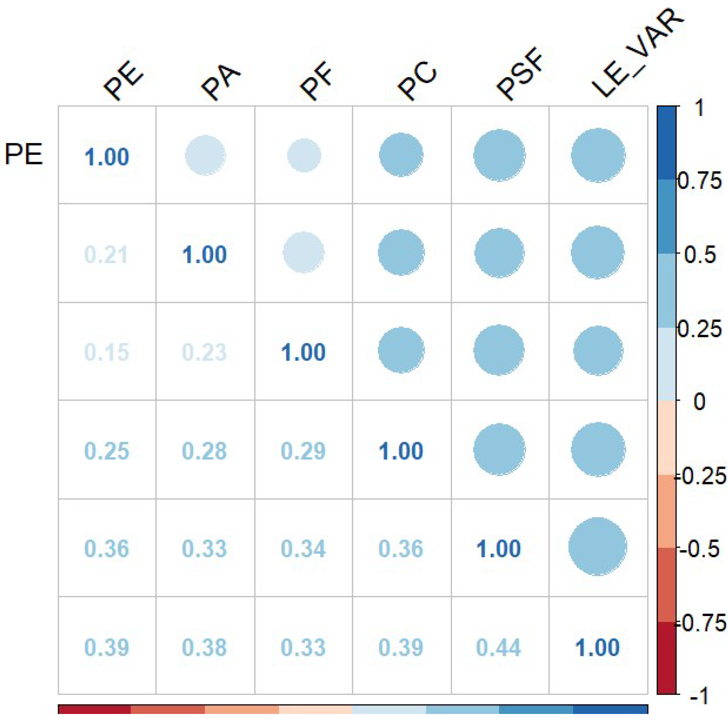The width and height of the screenshot is (728, 722).
Task: Click the circle in PE row, LE_VAR column
Action: point(598,155)
